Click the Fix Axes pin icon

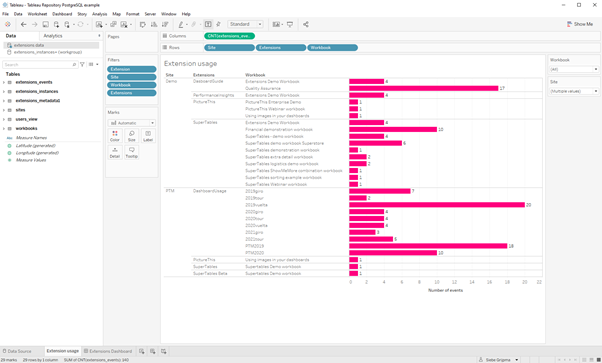click(x=218, y=24)
